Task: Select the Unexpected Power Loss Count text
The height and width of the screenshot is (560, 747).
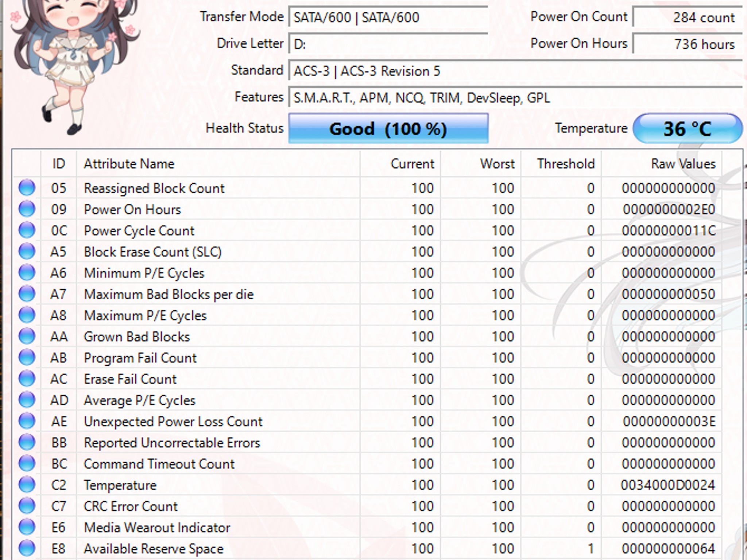Action: (173, 421)
